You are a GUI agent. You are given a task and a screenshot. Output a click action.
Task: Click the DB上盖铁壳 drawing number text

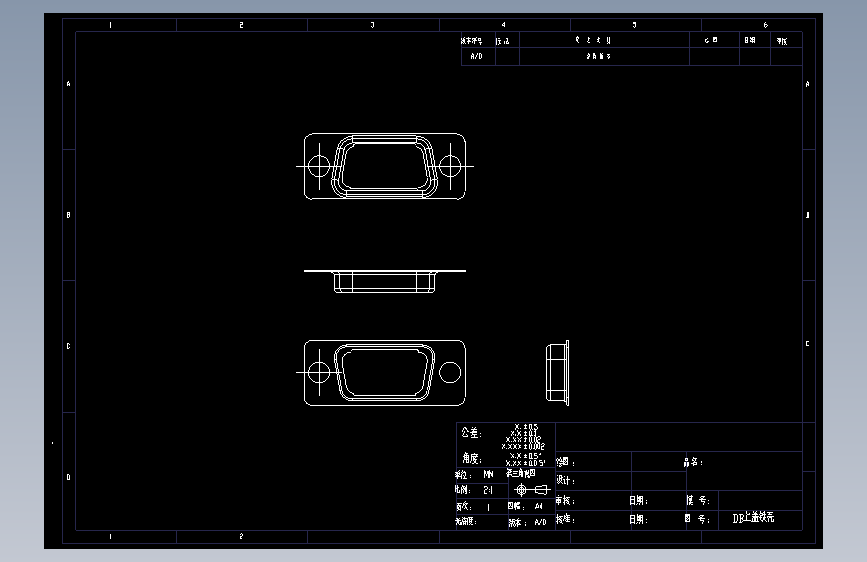tap(753, 518)
